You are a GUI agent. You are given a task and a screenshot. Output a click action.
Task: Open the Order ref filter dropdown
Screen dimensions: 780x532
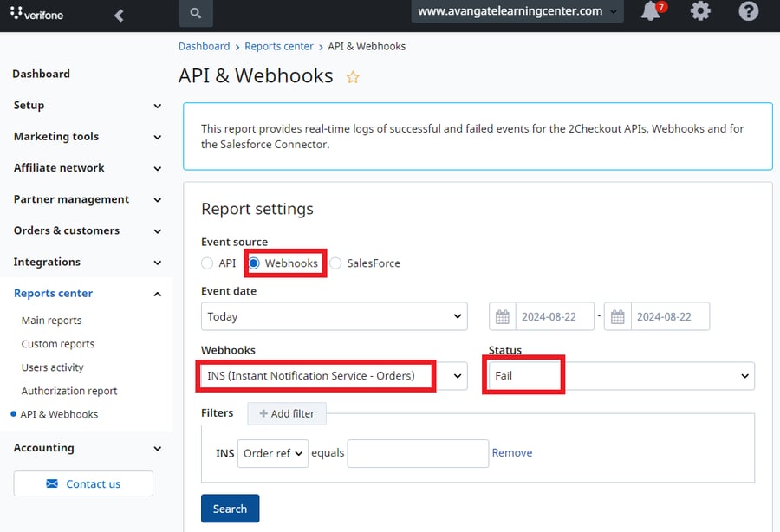point(273,453)
